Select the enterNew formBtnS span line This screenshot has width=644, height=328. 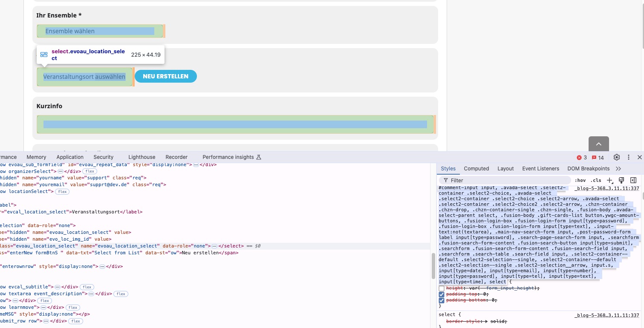[x=119, y=253]
